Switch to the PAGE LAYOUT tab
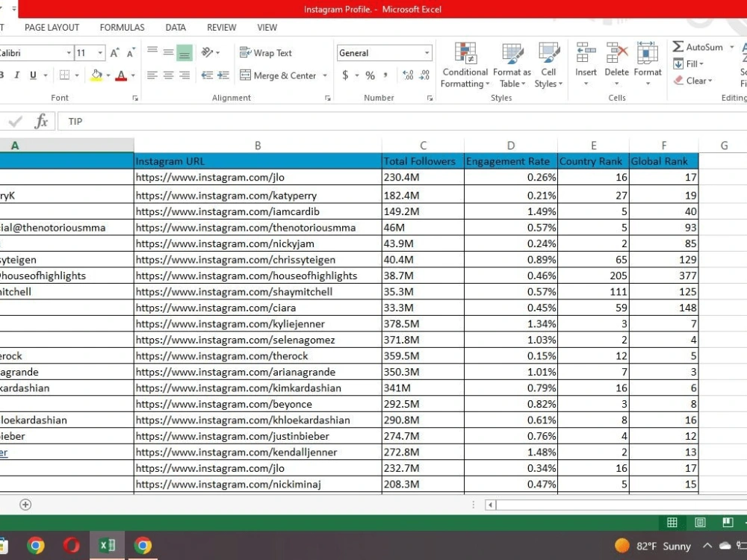 52,28
